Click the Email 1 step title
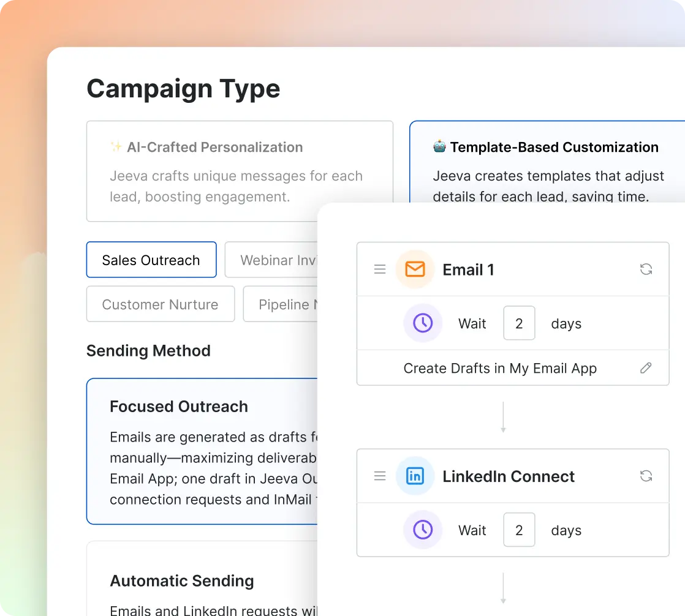Image resolution: width=685 pixels, height=616 pixels. [x=468, y=270]
